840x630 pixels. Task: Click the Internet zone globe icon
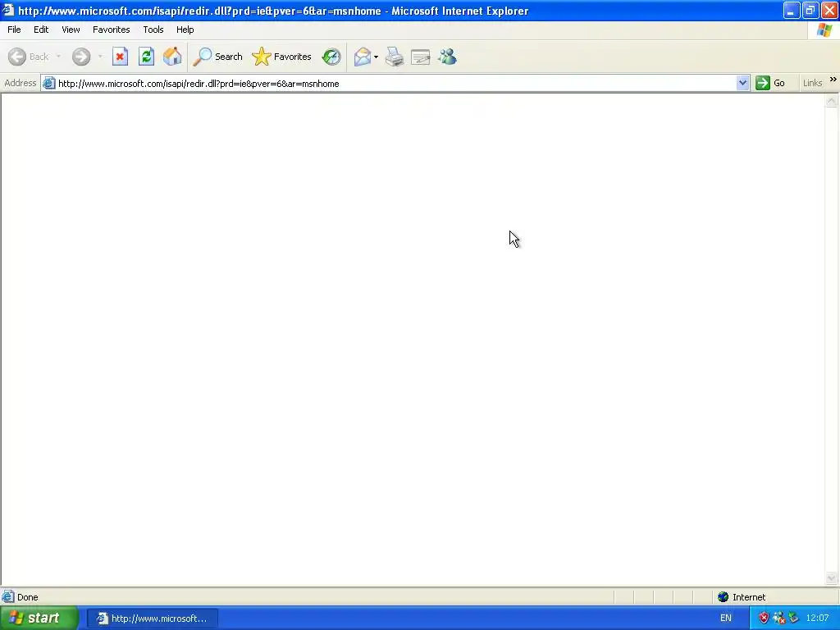724,597
